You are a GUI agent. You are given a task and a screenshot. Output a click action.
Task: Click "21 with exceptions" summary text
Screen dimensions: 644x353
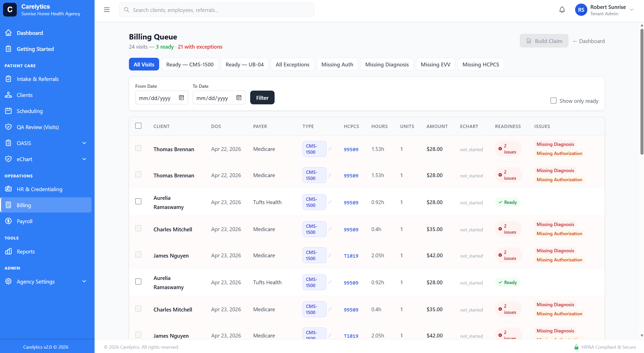tap(200, 47)
